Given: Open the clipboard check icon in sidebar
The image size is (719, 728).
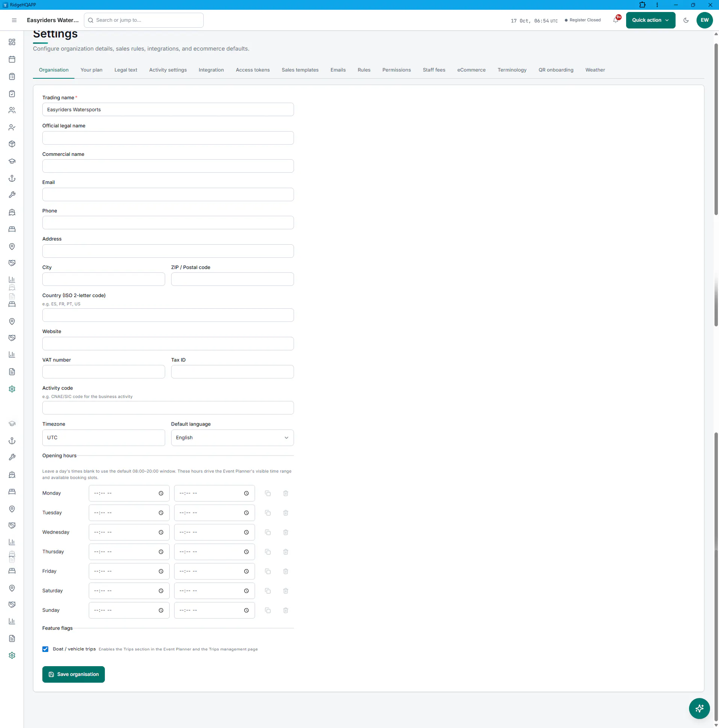Looking at the screenshot, I should [x=12, y=93].
